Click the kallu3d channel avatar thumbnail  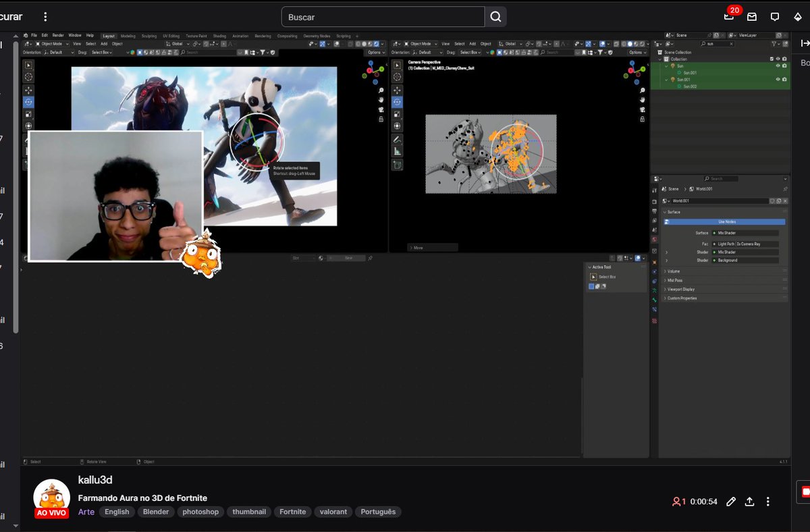52,498
